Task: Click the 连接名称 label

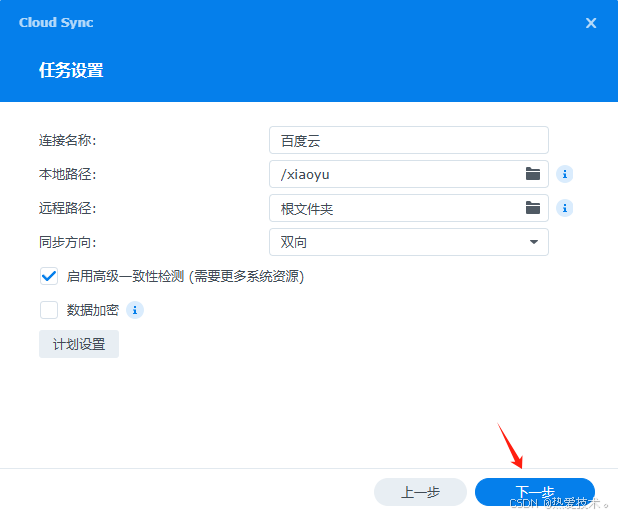Action: pyautogui.click(x=67, y=140)
